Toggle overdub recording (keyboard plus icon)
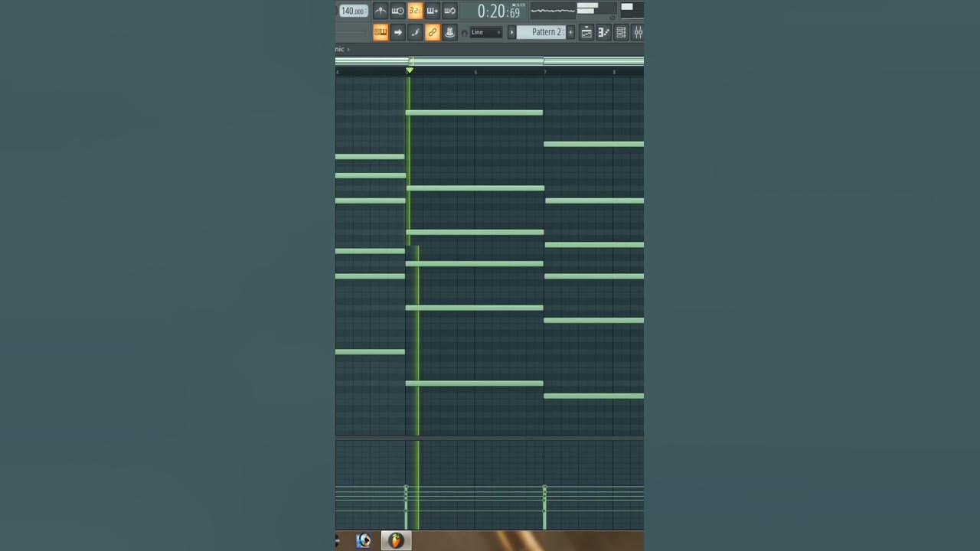The width and height of the screenshot is (980, 551). tap(432, 11)
